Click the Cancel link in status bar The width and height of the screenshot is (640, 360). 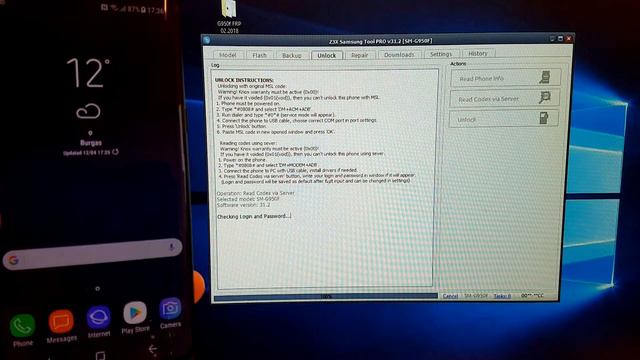450,296
